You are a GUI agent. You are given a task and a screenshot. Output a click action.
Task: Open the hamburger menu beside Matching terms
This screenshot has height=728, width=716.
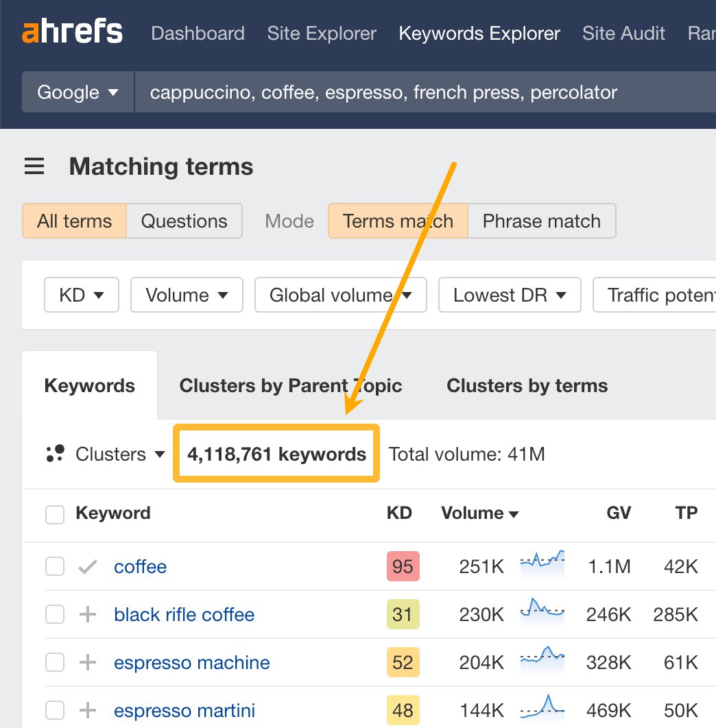coord(34,166)
